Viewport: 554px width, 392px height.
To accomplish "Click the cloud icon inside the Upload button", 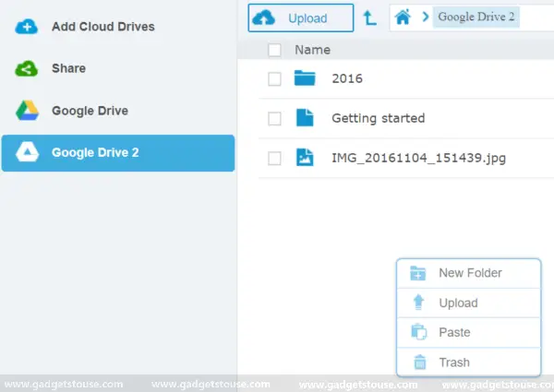I will point(264,18).
